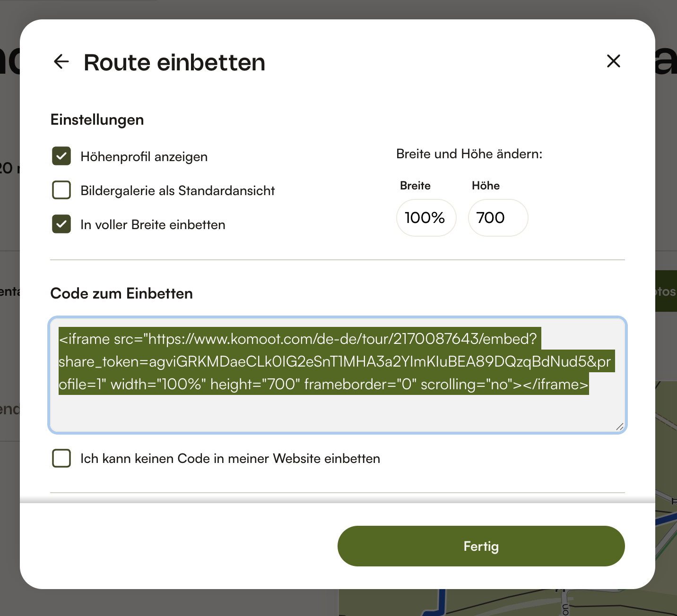Click the Route einbetten dialog title
677x616 pixels.
174,62
